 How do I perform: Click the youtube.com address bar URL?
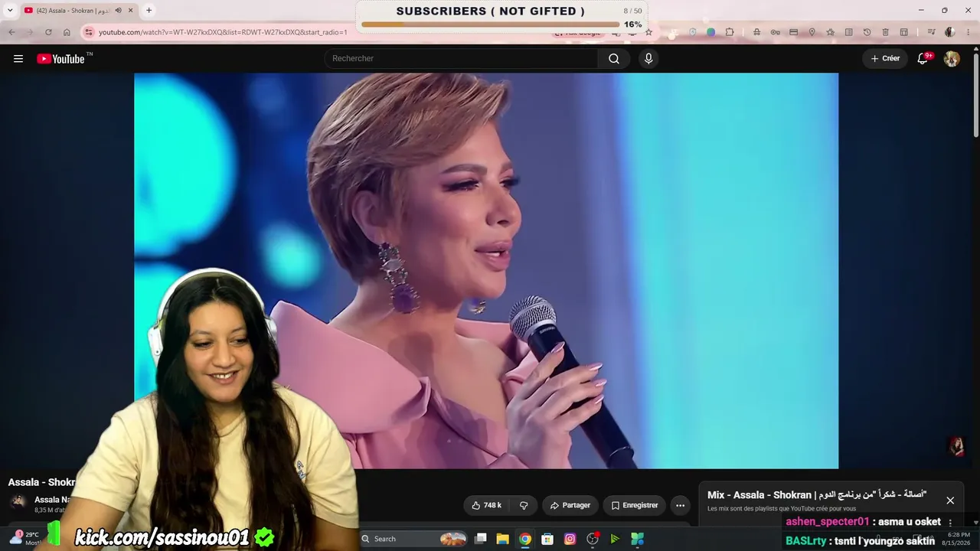pos(223,32)
